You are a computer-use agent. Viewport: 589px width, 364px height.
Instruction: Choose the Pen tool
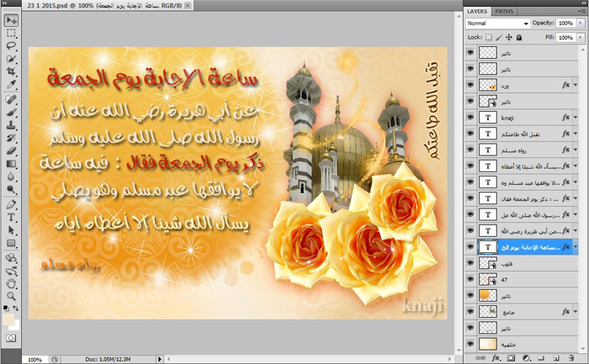pos(12,203)
